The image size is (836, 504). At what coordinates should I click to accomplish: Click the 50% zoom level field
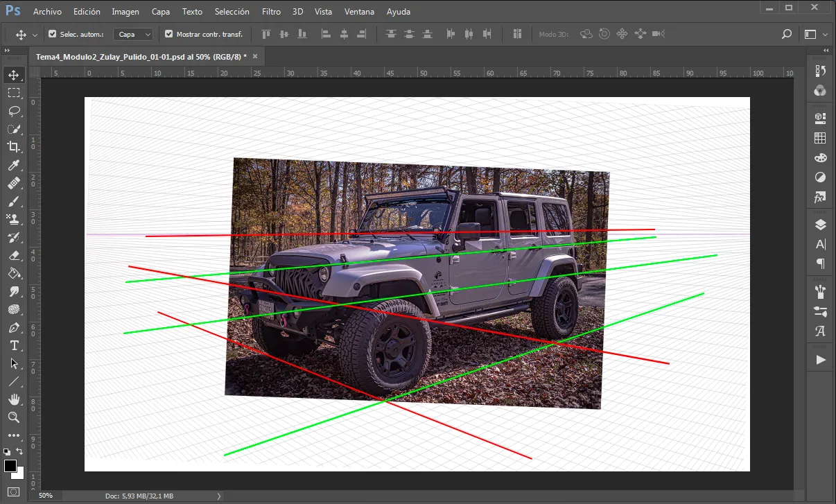pyautogui.click(x=46, y=496)
